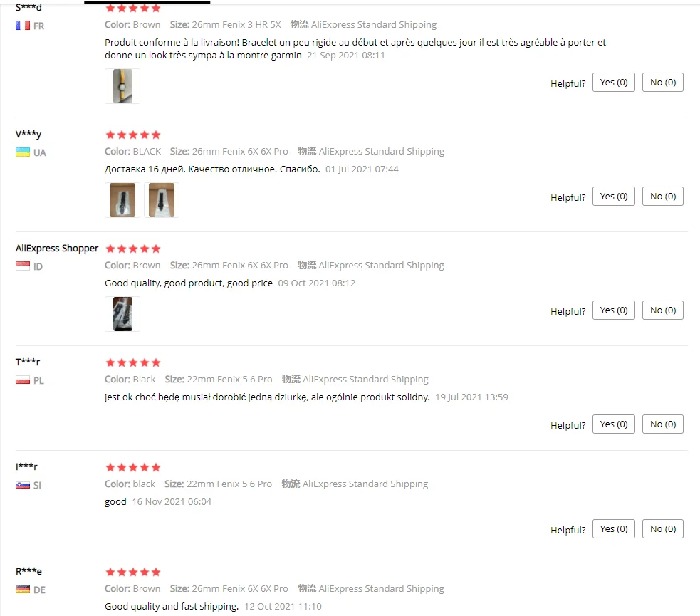Open S***d's French review photo thumbnail

[x=122, y=86]
